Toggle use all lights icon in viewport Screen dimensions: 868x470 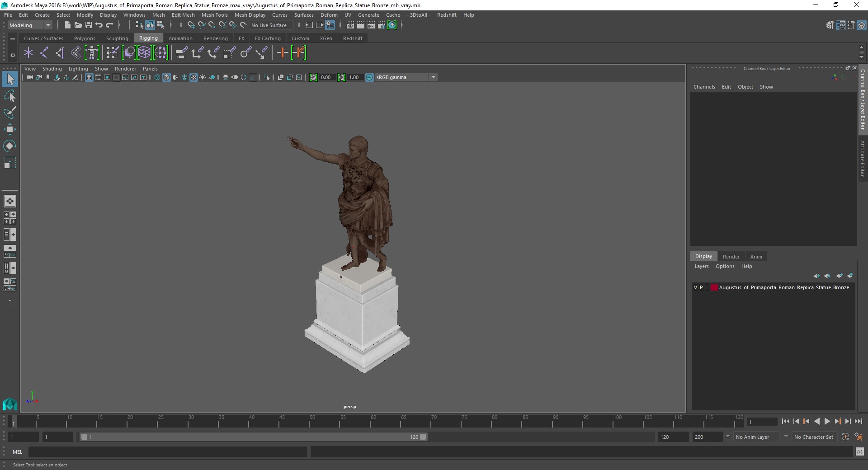(x=203, y=77)
